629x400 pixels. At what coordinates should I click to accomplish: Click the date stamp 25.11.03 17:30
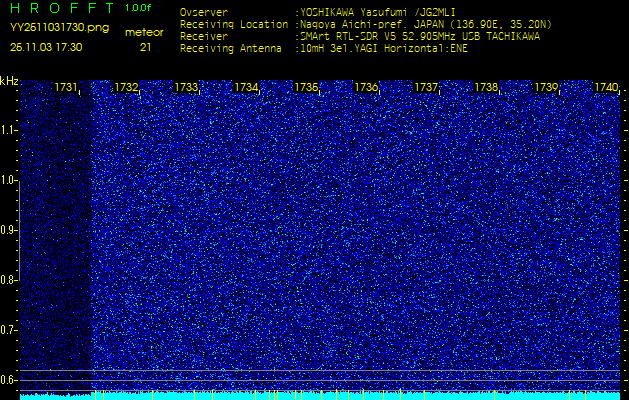(x=46, y=47)
